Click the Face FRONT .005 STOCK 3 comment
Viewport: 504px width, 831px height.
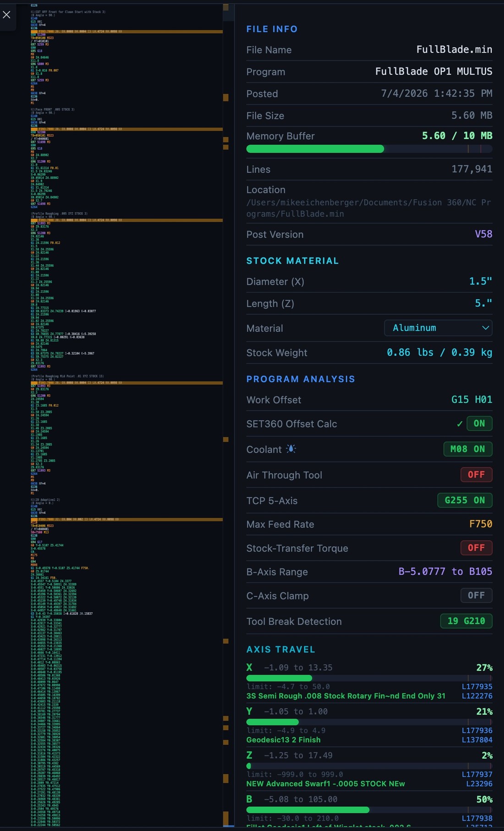[52, 110]
